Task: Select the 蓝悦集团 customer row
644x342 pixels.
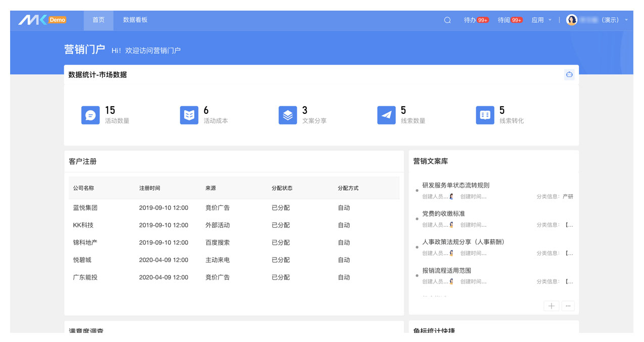Action: pyautogui.click(x=85, y=208)
